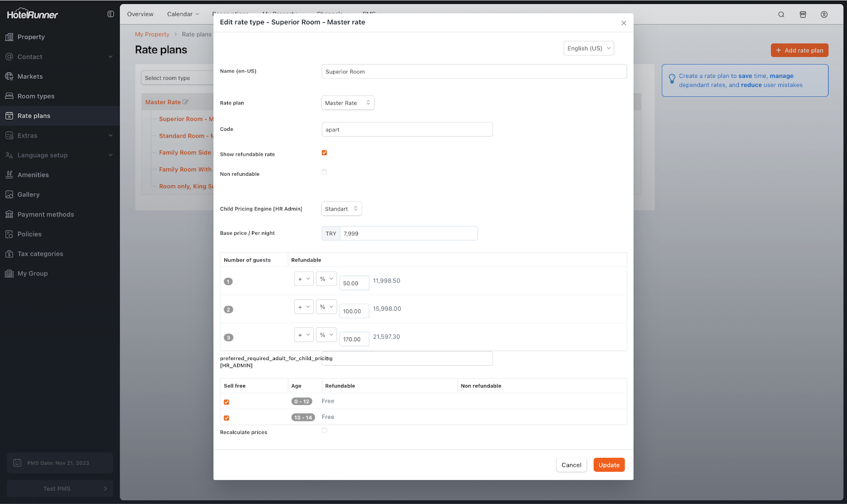Click the Cancel button

(571, 465)
